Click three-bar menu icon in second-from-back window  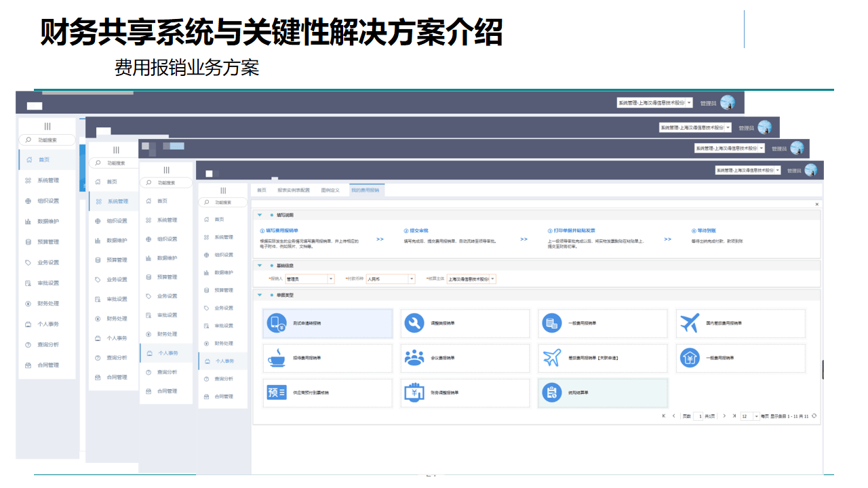[x=116, y=150]
